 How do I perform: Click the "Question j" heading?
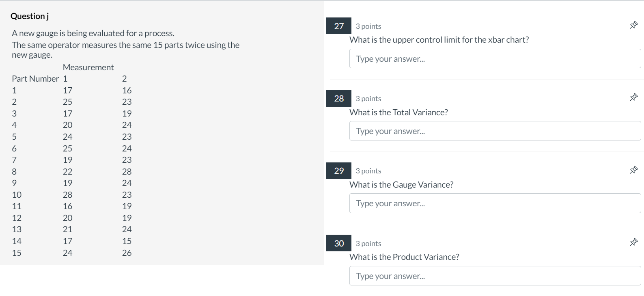point(30,16)
